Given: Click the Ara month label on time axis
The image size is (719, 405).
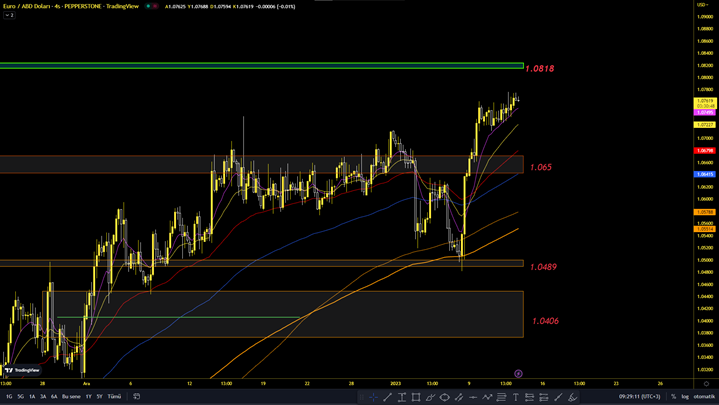Looking at the screenshot, I should tap(86, 383).
